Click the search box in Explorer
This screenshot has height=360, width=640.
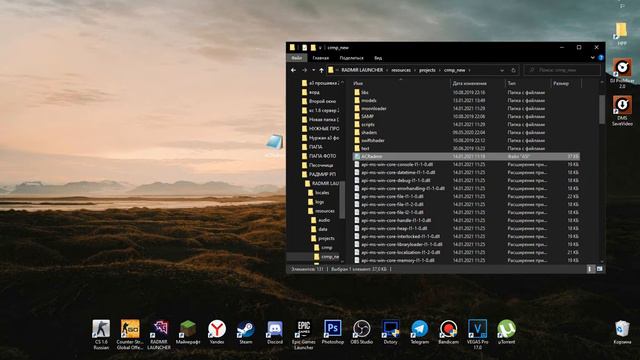tap(562, 70)
